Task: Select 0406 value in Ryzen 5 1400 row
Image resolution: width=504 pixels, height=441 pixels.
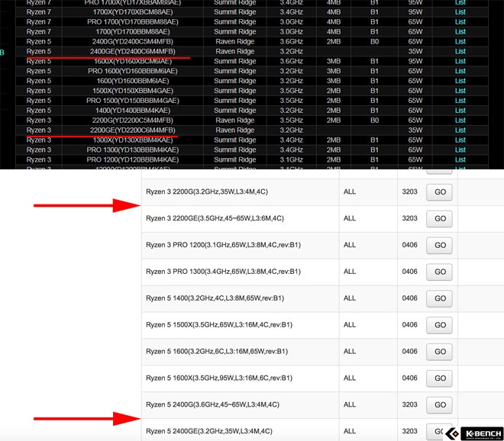Action: pos(409,298)
